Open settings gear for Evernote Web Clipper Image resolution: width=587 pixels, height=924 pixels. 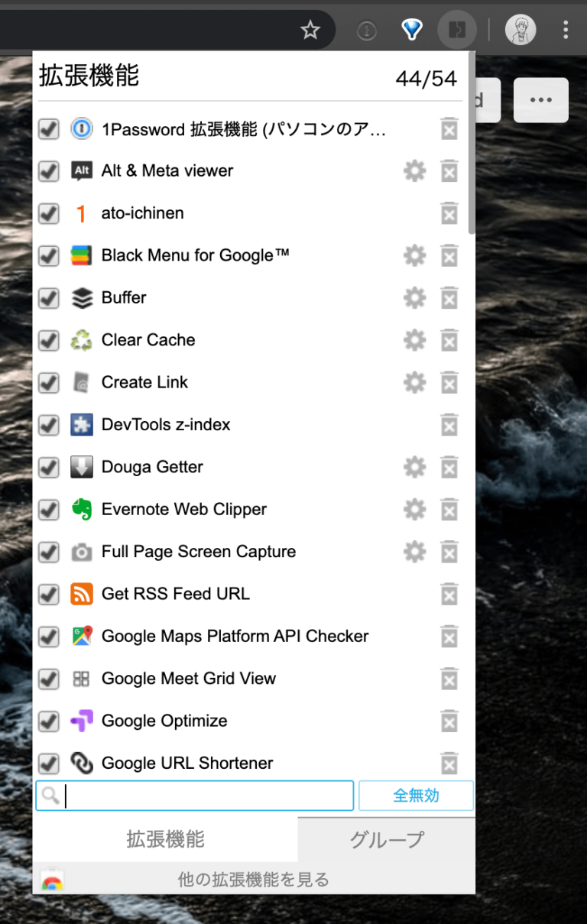414,510
